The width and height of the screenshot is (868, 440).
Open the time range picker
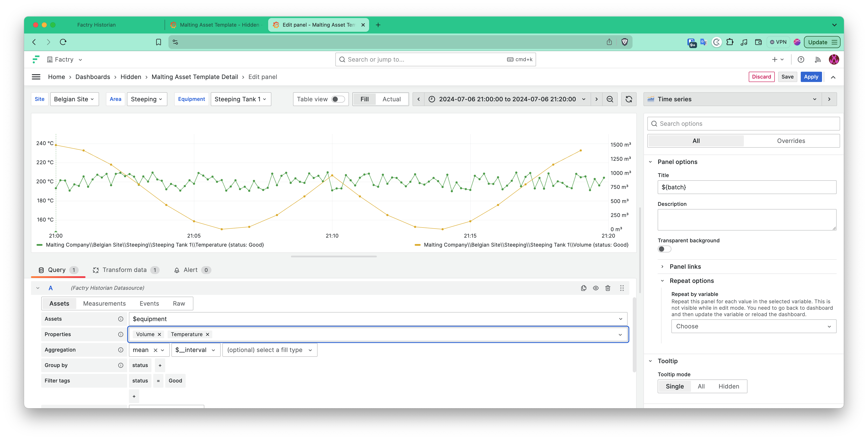(507, 99)
